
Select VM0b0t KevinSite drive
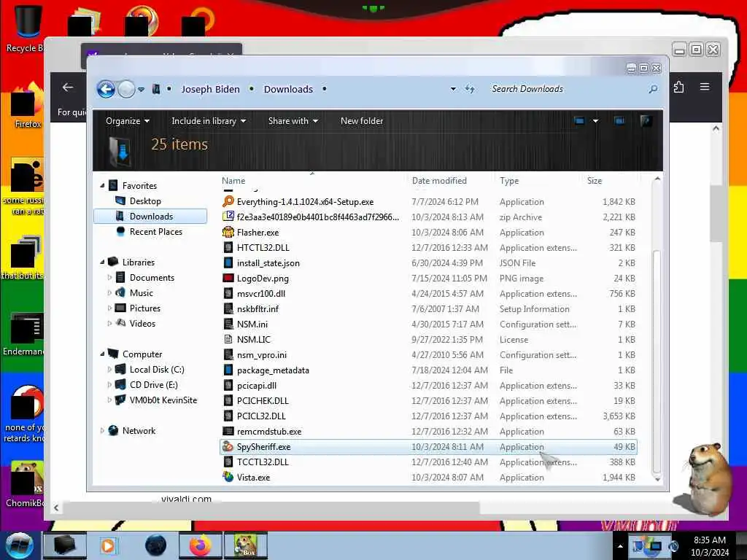pyautogui.click(x=163, y=400)
